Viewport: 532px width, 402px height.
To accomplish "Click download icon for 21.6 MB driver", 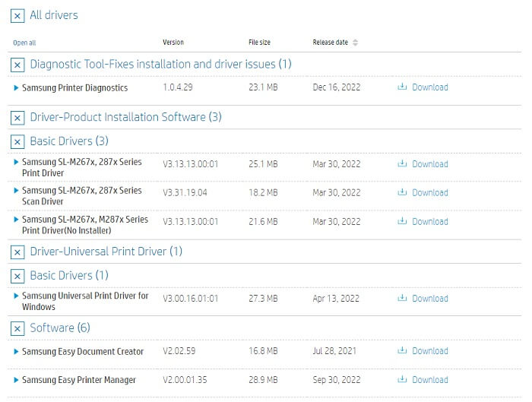I will (x=402, y=221).
